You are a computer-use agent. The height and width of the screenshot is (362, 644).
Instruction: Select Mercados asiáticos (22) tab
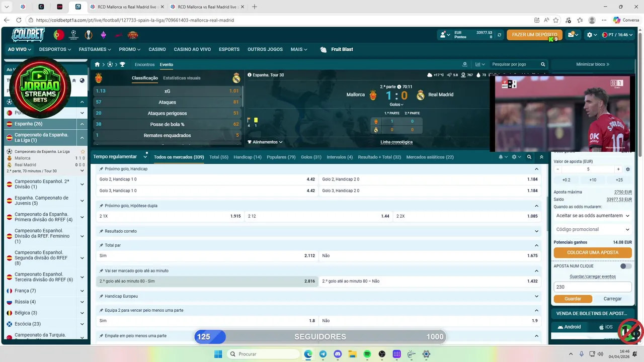point(430,157)
